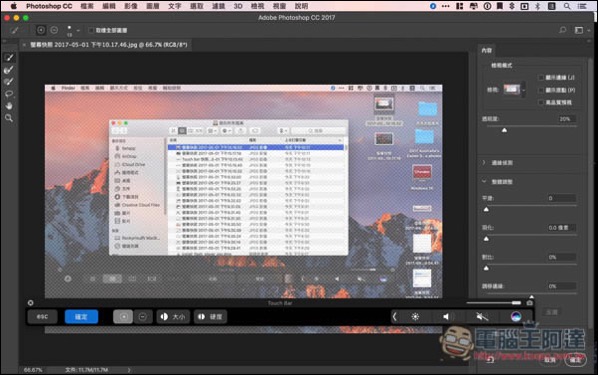Open Notification Center in the macOS menu bar
The width and height of the screenshot is (598, 375).
pyautogui.click(x=582, y=6)
